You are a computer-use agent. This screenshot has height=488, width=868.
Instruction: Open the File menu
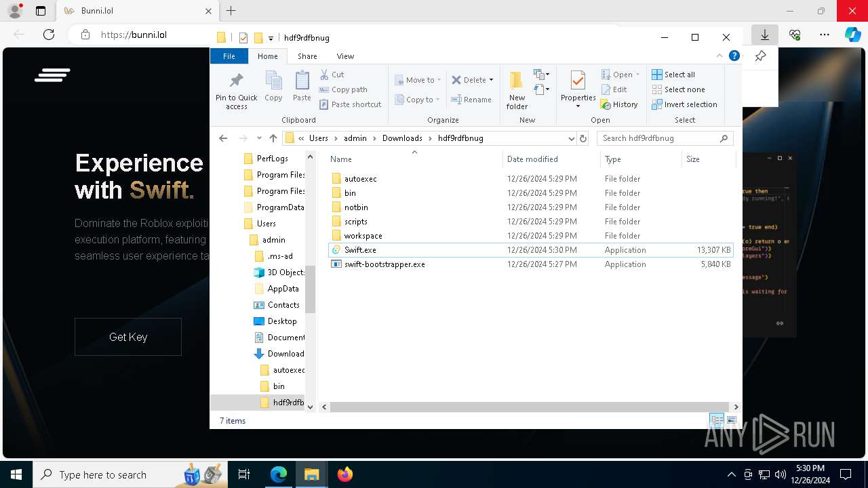click(x=229, y=56)
